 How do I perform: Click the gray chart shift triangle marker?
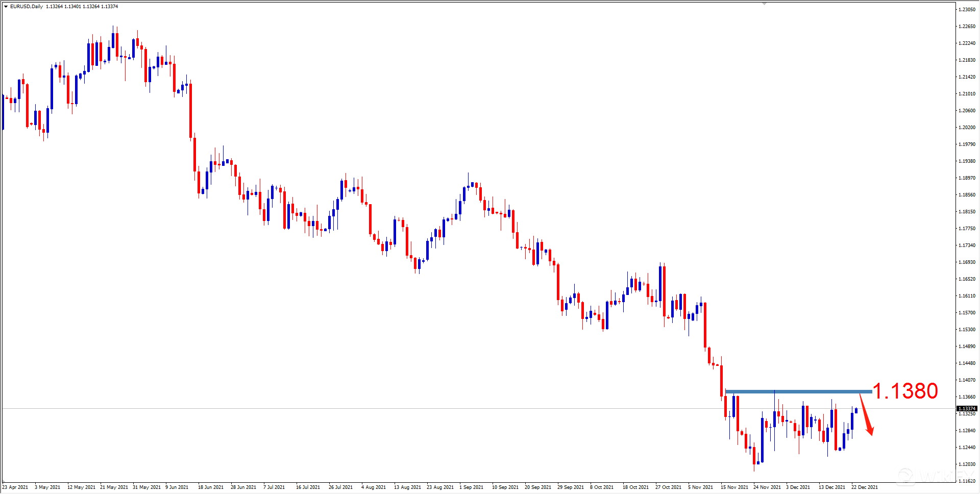(764, 4)
